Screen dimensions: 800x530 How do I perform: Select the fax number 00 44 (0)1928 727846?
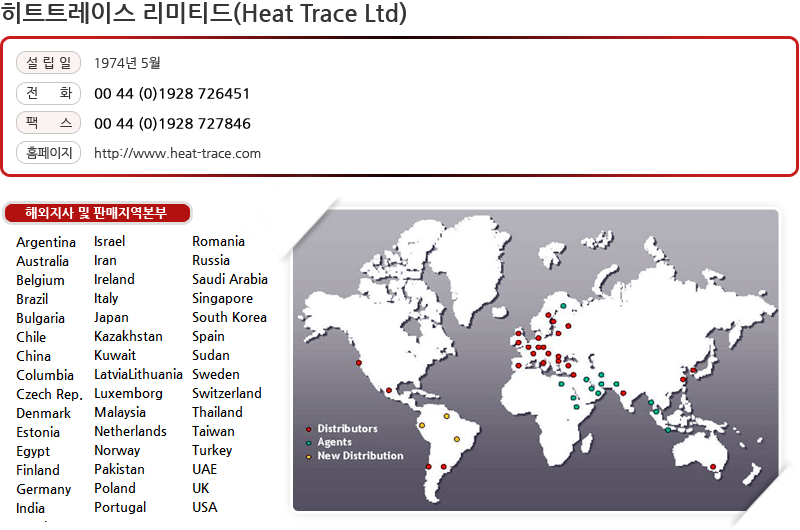point(172,123)
